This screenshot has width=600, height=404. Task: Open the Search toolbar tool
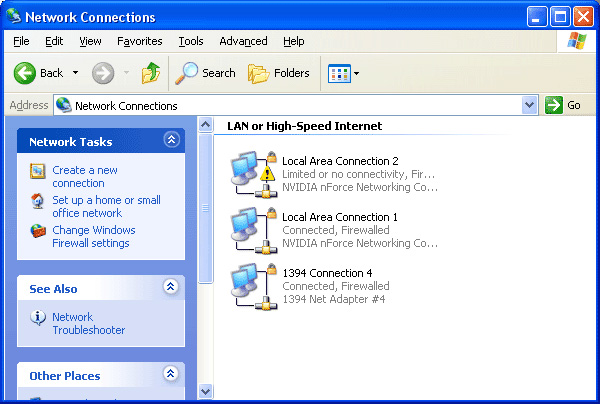206,73
